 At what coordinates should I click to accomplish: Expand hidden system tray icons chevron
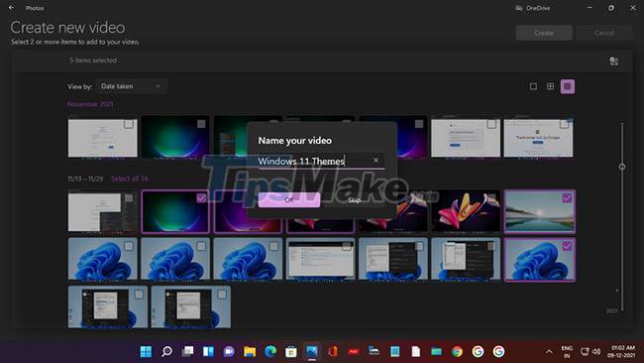[x=549, y=351]
